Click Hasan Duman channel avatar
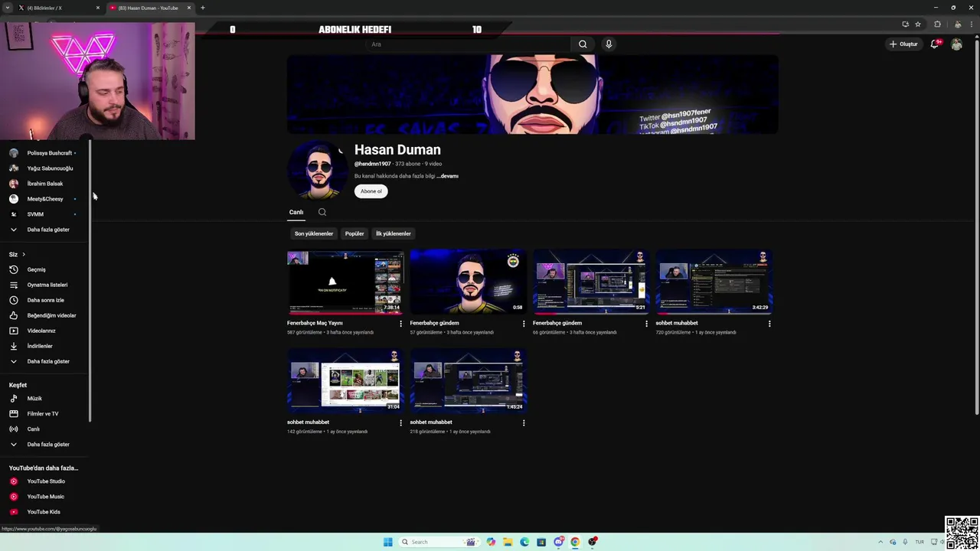 coord(318,170)
